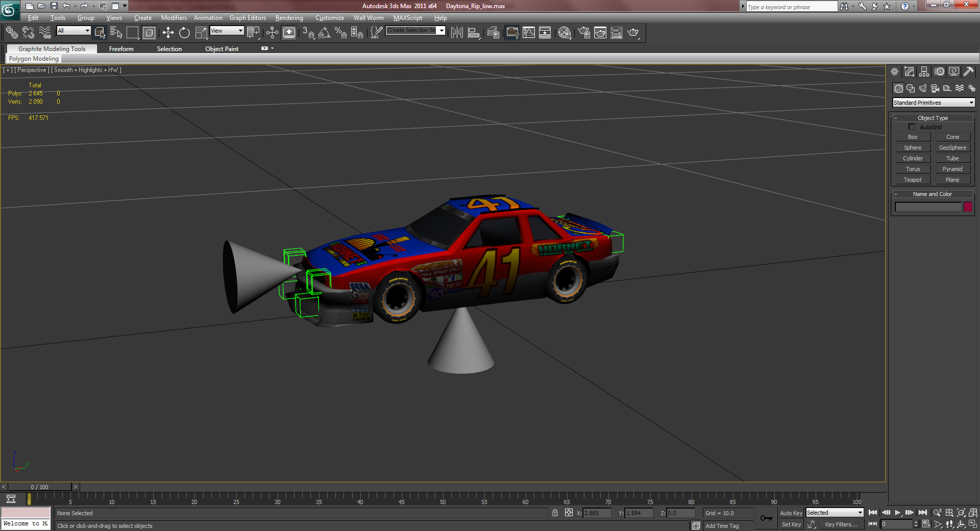Click the Use Pivot Point Center icon
This screenshot has width=980, height=531.
pos(253,33)
